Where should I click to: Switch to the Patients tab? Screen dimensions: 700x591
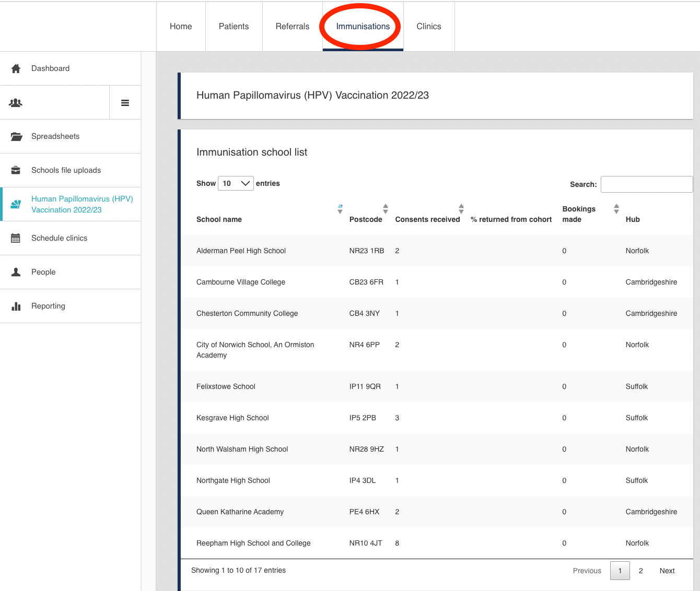coord(234,27)
